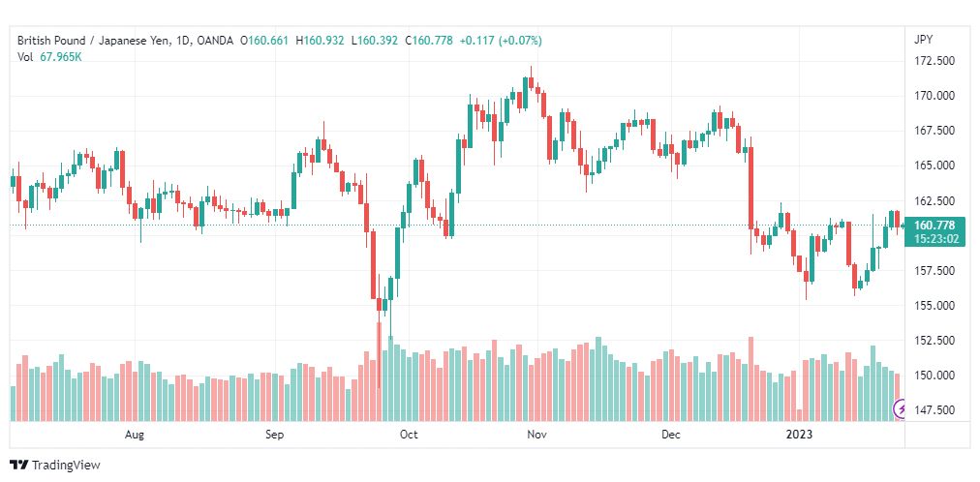The image size is (980, 482).
Task: Click the Aug label on the time axis
Action: [x=135, y=435]
